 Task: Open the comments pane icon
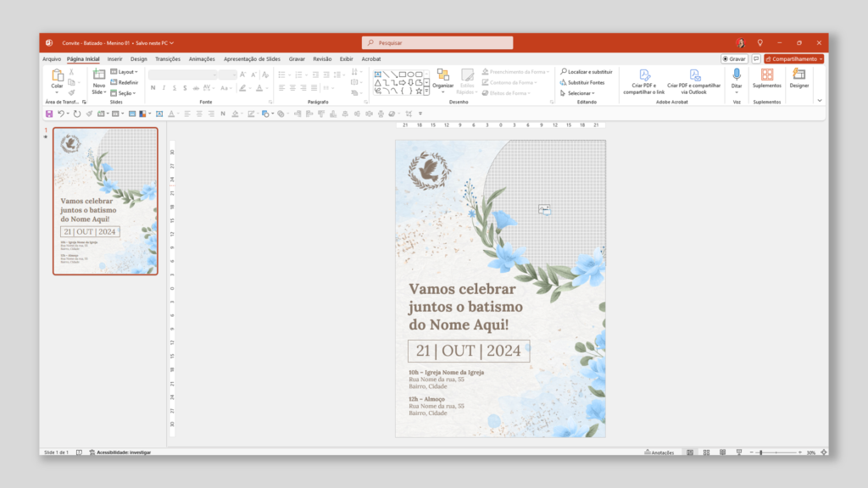point(756,58)
